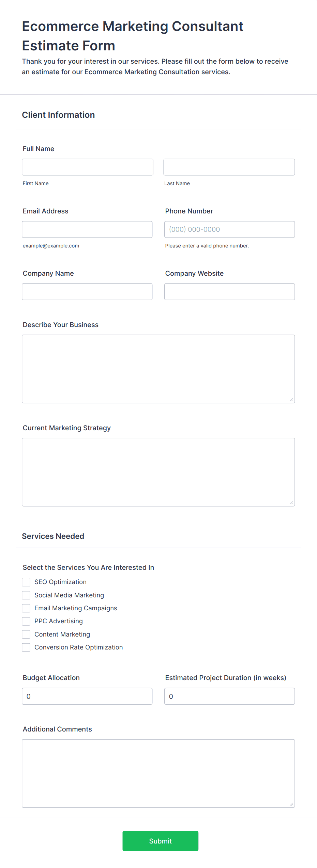Select the Company Name input
This screenshot has height=868, width=317.
click(87, 292)
